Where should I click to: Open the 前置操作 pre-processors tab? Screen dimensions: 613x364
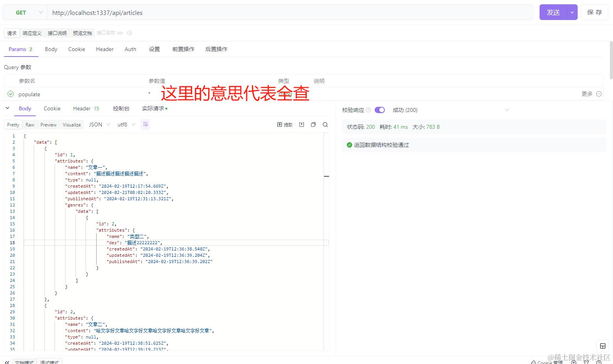pyautogui.click(x=183, y=49)
